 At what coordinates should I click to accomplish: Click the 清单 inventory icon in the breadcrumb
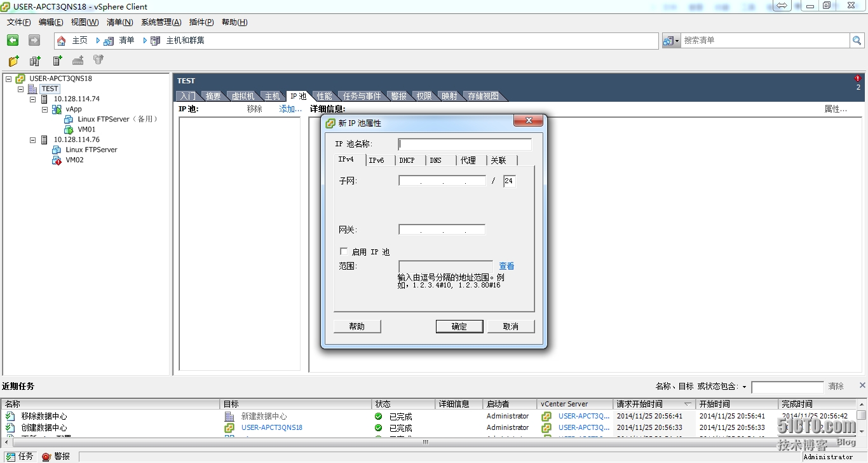pyautogui.click(x=109, y=41)
